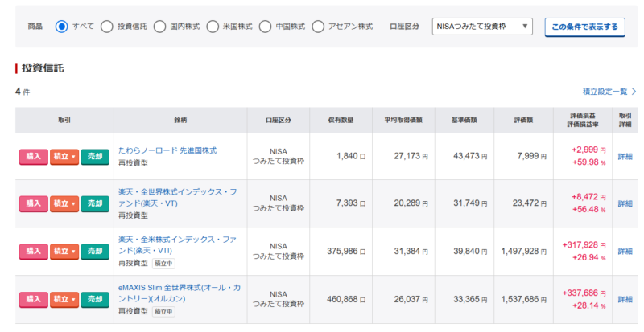This screenshot has height=332, width=644.
Task: Expand 積立 dropdown for eMAXIS Slim row
Action: tap(64, 299)
